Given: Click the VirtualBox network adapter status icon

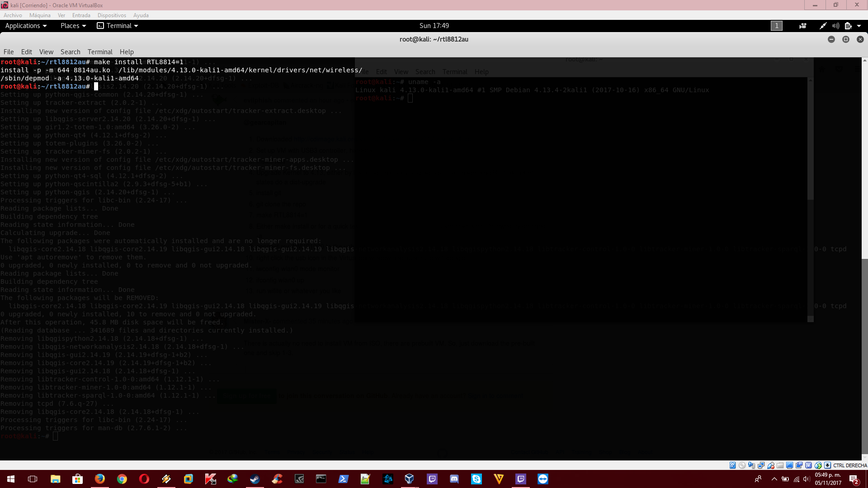Looking at the screenshot, I should click(761, 465).
